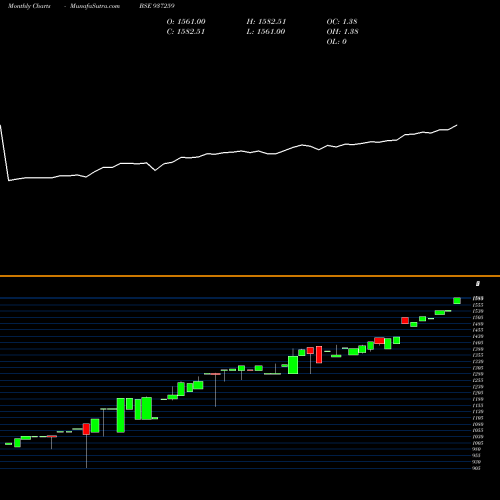500x500 pixels.
Task: Click the 'OH: 1.38' reading
Action: [x=342, y=32]
